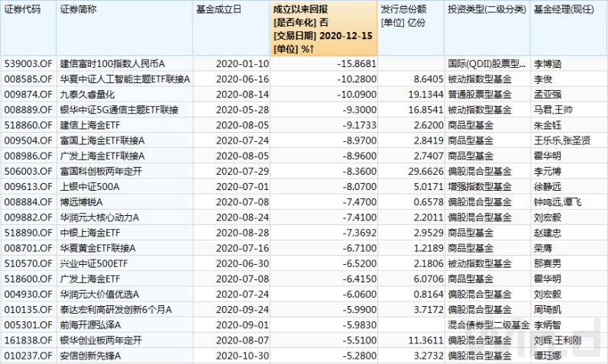Select manager name 赵建忠
The width and height of the screenshot is (608, 364).
pyautogui.click(x=548, y=233)
